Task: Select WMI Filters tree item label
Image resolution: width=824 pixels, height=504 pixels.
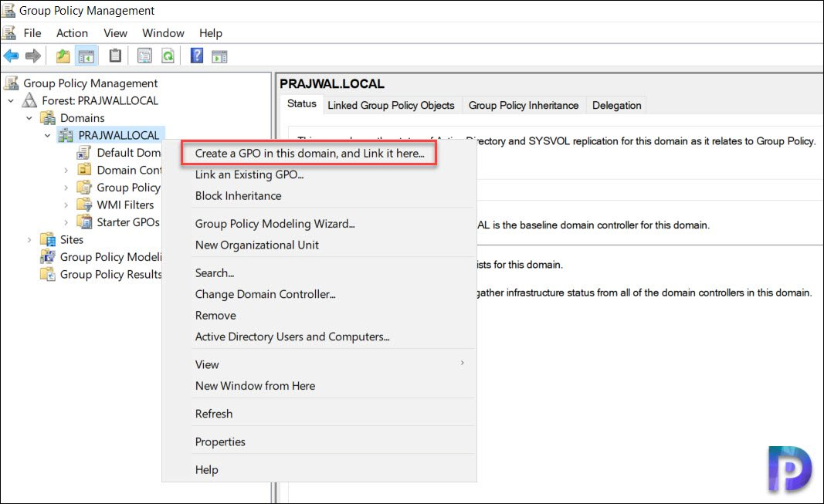Action: [126, 205]
